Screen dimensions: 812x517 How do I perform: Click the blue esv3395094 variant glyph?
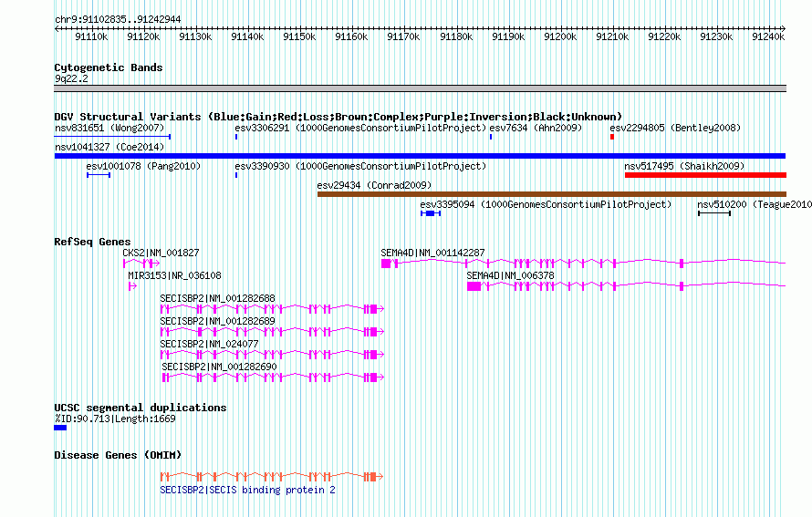[x=431, y=213]
